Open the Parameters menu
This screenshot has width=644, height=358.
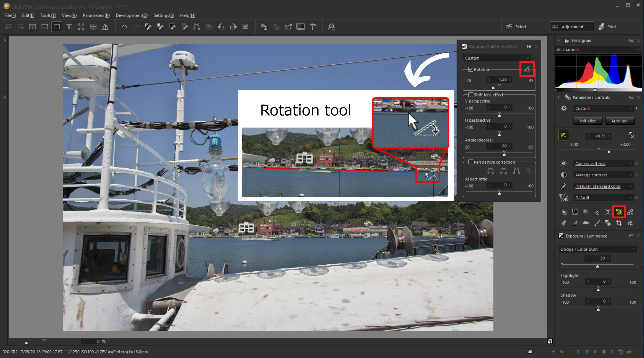96,15
